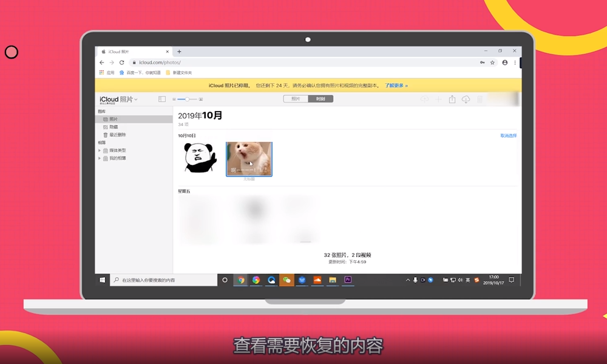Click the taskbar clock showing 17:00
Viewport: 607px width, 364px height.
(493, 280)
